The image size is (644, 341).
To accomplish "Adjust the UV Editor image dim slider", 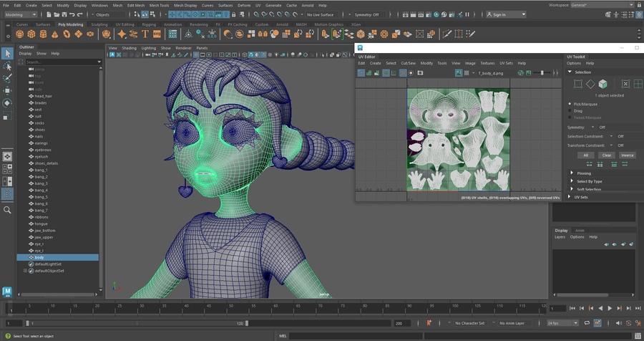I will point(542,73).
